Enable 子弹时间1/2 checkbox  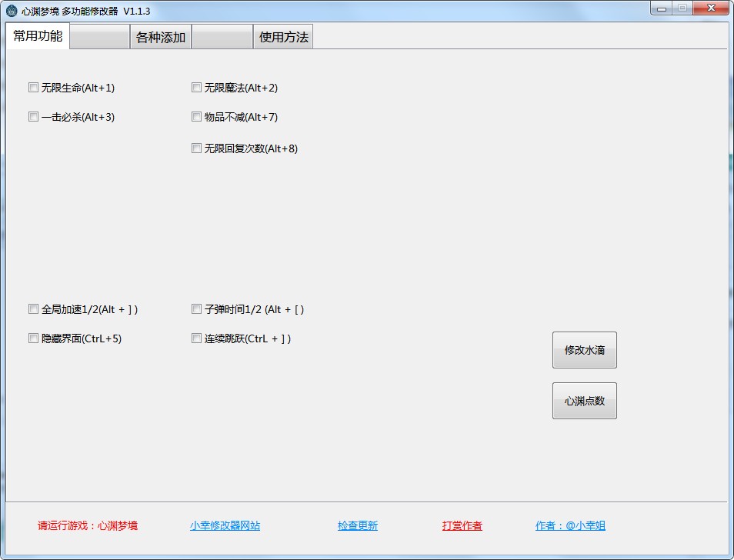click(x=196, y=309)
